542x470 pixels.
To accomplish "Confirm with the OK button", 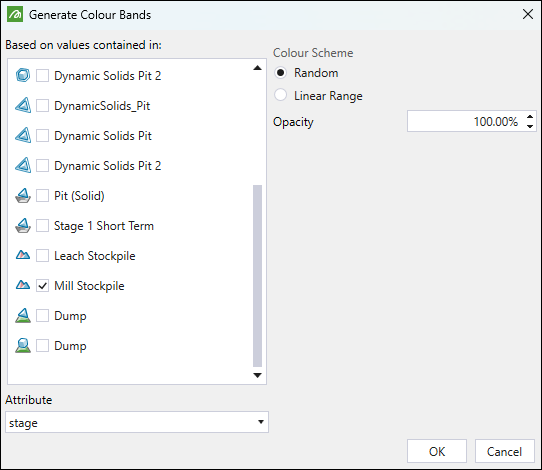I will (437, 451).
